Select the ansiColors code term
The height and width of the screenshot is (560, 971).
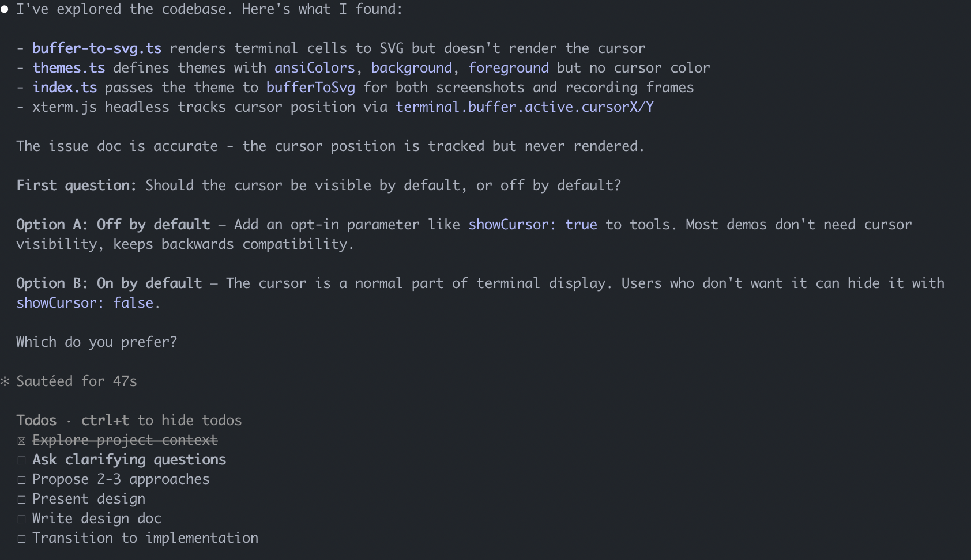click(314, 68)
